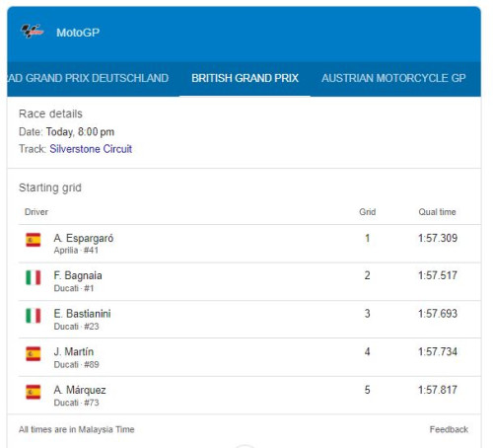Click the Spain flag beside A. Espargaró
This screenshot has width=493, height=448.
click(x=34, y=240)
